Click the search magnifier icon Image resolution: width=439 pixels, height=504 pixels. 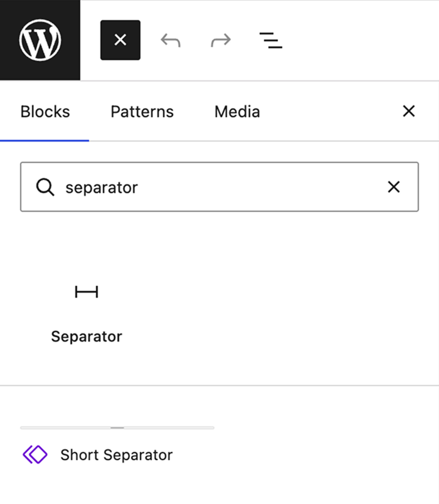point(45,187)
